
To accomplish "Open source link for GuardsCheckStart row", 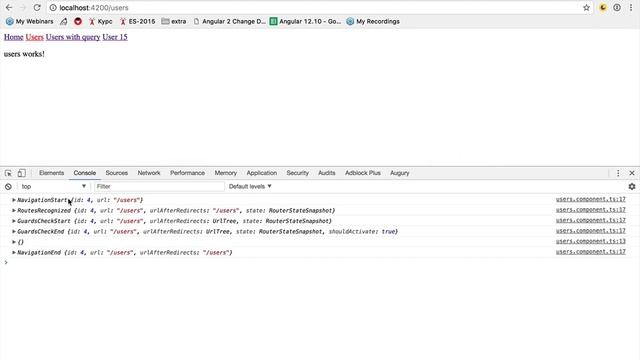I will 590,221.
